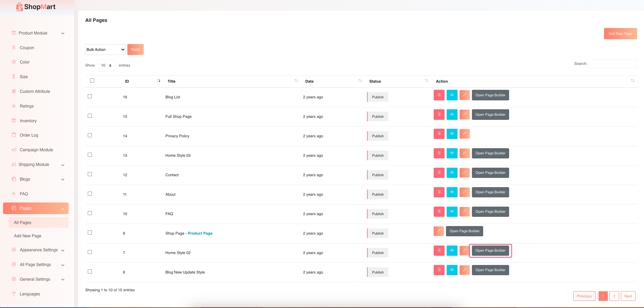Tick the select-all checkbox in table header
Screen dimensions: 644x308
click(92, 81)
